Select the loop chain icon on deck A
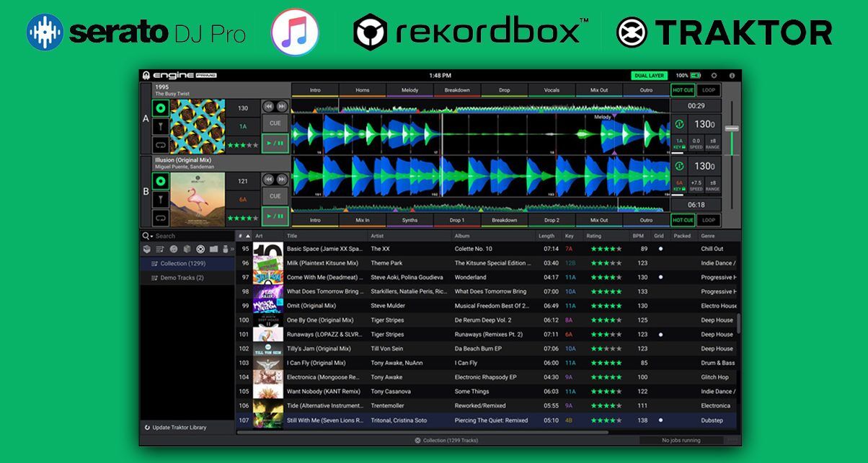Screen dimensions: 868x463 (161, 145)
